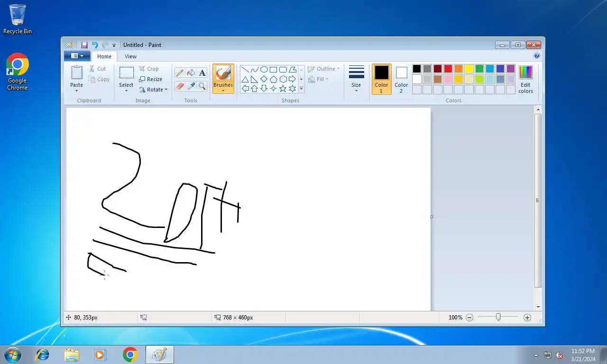Choose the Four-point star shape
Viewport: 607px width, 364px height.
[274, 89]
